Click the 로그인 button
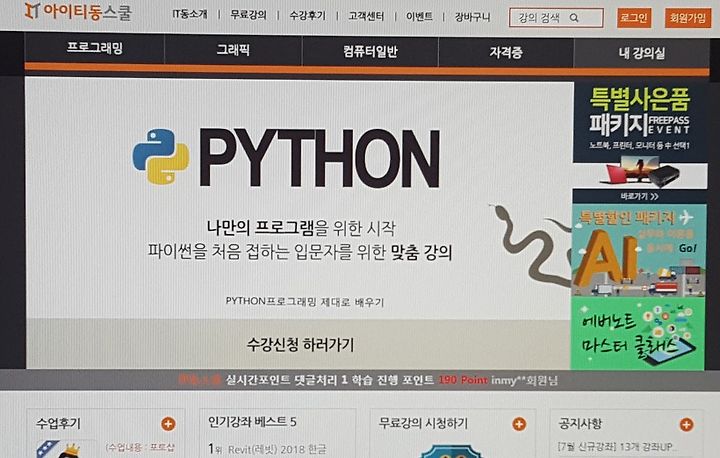 634,18
